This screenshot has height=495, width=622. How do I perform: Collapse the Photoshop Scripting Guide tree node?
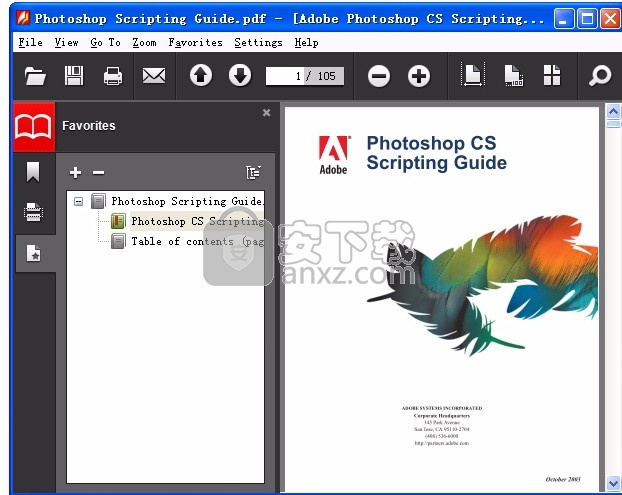pos(79,201)
